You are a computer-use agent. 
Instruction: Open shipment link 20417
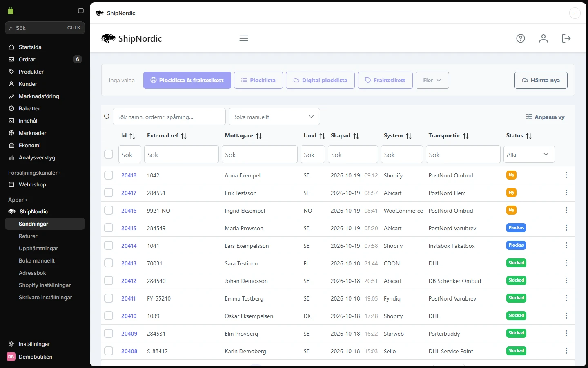point(129,193)
